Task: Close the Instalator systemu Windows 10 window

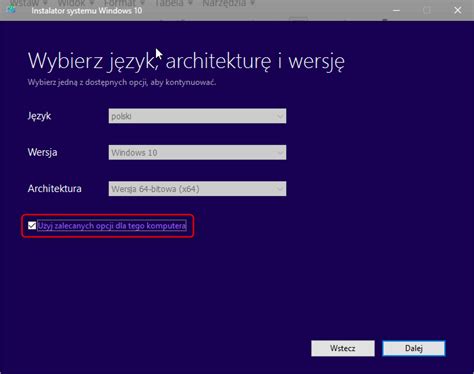Action: pos(458,10)
